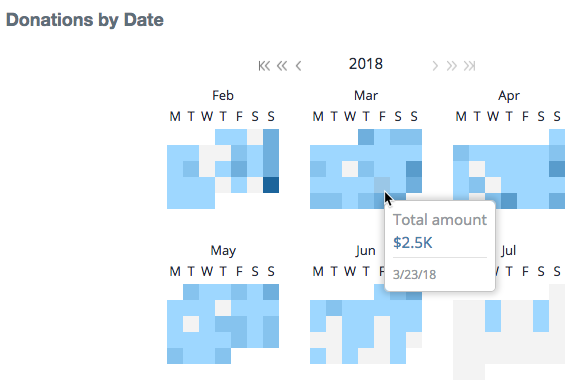579x390 pixels.
Task: Click the $2.5K tooltip amount
Action: 412,243
